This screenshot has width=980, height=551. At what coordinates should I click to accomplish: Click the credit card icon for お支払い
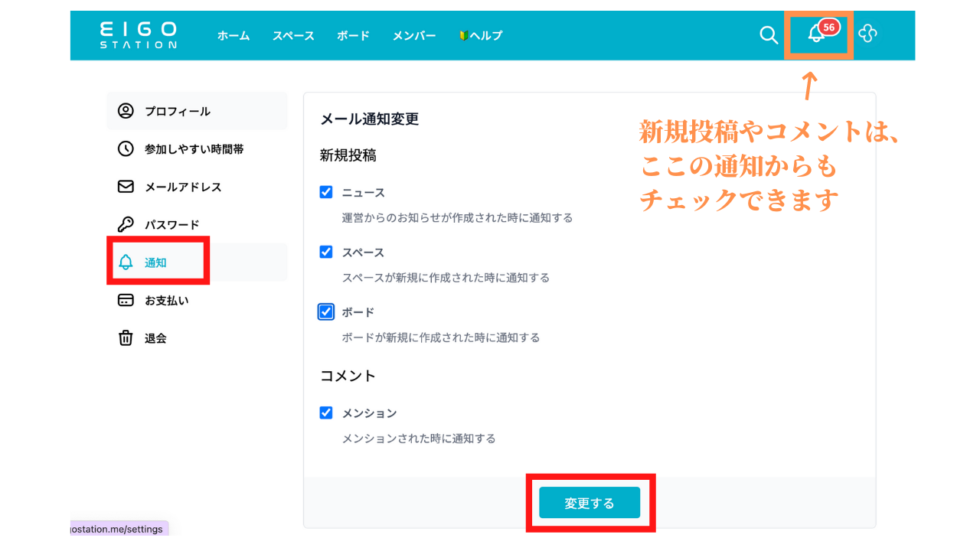[x=126, y=300]
